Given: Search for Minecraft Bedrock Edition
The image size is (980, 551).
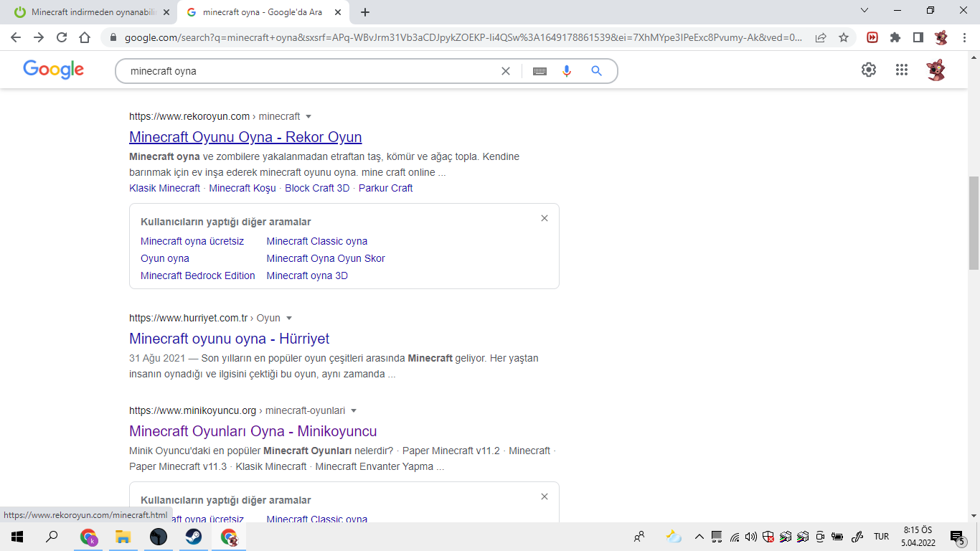Looking at the screenshot, I should pyautogui.click(x=198, y=275).
